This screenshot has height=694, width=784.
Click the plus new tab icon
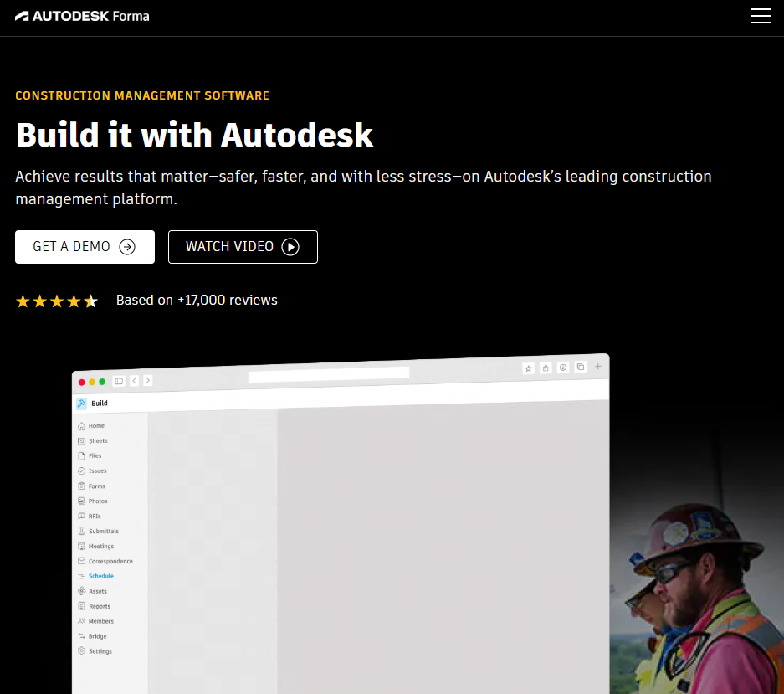point(598,367)
